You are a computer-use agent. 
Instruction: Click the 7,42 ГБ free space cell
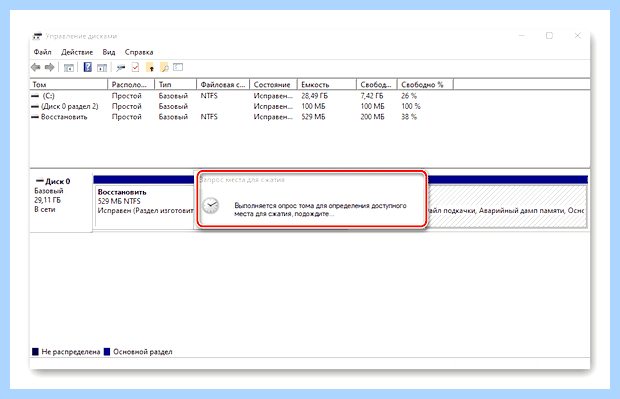[x=372, y=96]
